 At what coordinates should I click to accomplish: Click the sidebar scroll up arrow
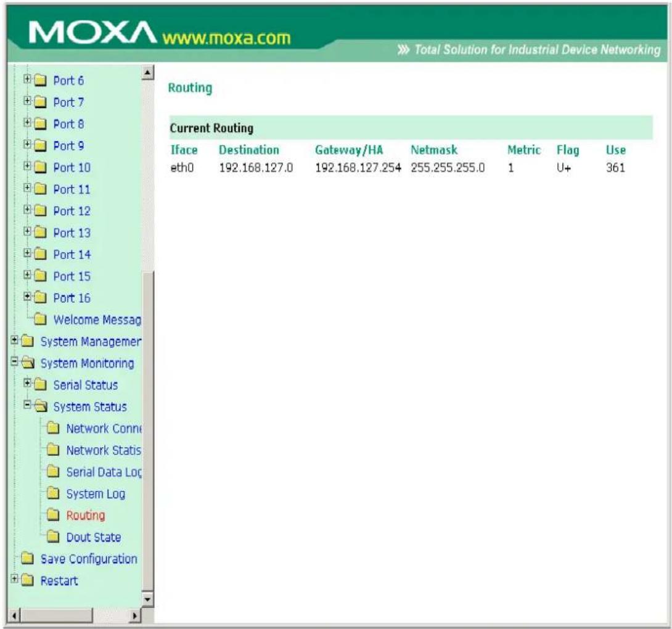[x=147, y=73]
